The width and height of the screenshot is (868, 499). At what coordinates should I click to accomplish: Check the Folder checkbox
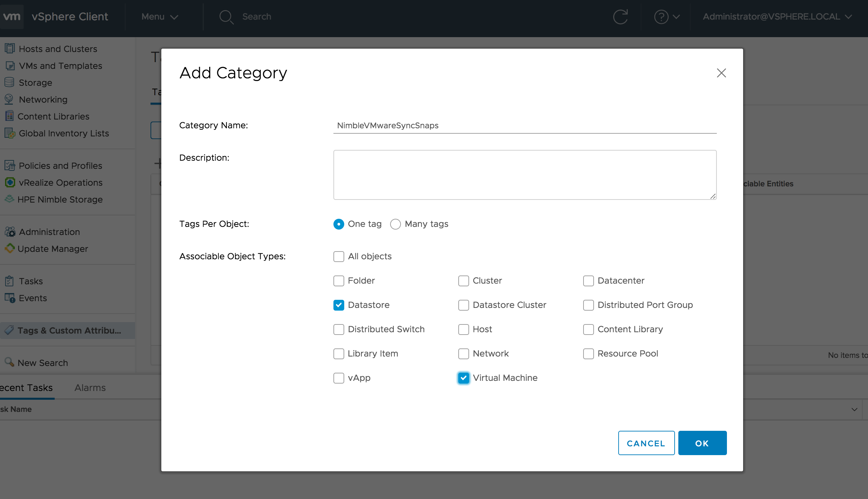(x=338, y=281)
